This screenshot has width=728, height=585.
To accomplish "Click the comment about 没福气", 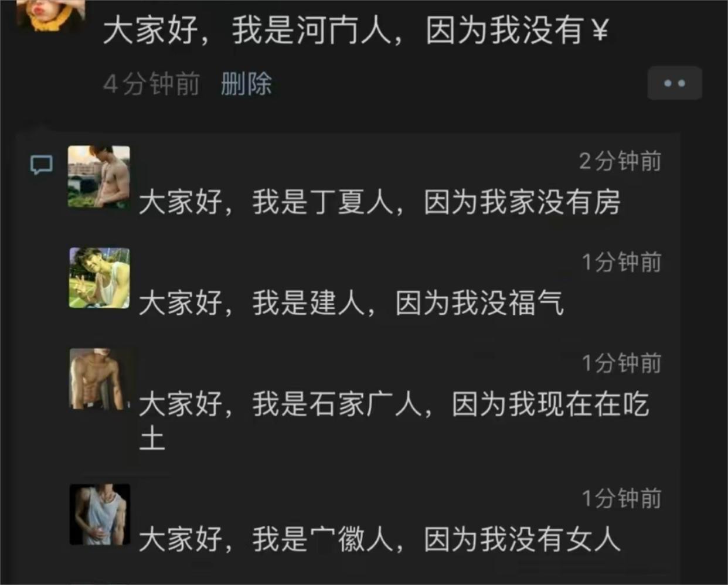I will click(x=351, y=303).
